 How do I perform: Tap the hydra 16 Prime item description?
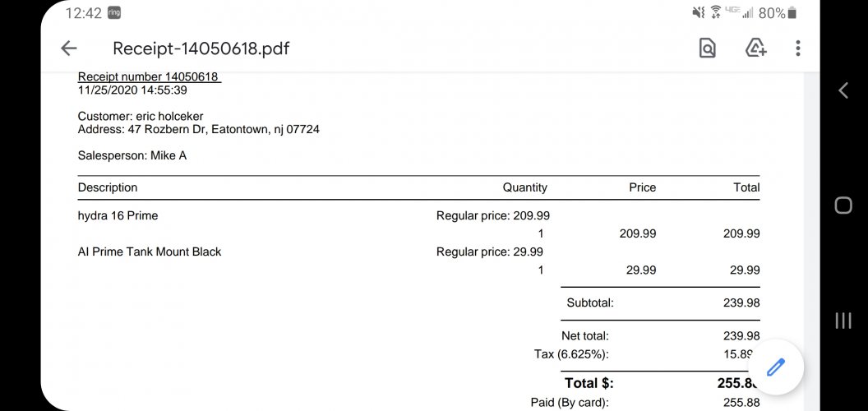click(118, 216)
